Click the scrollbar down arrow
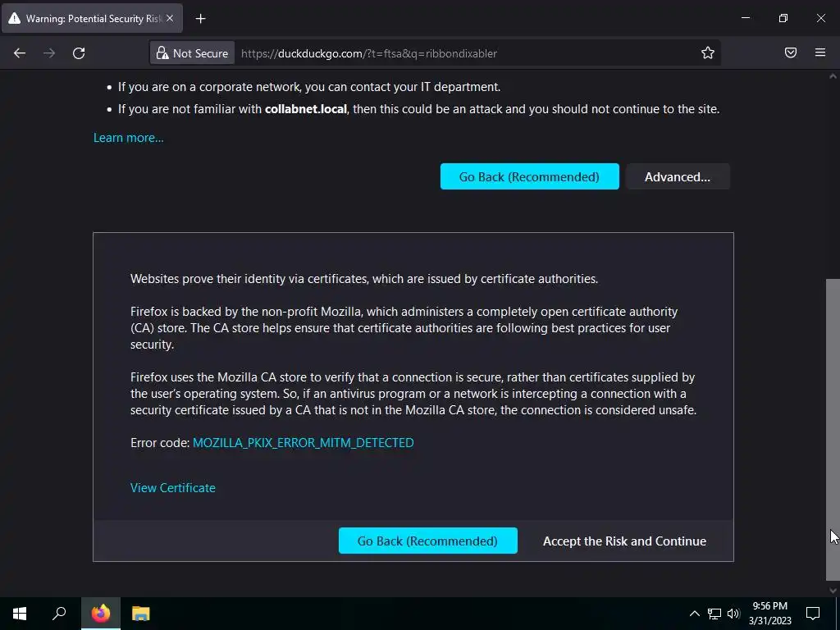 coord(833,591)
